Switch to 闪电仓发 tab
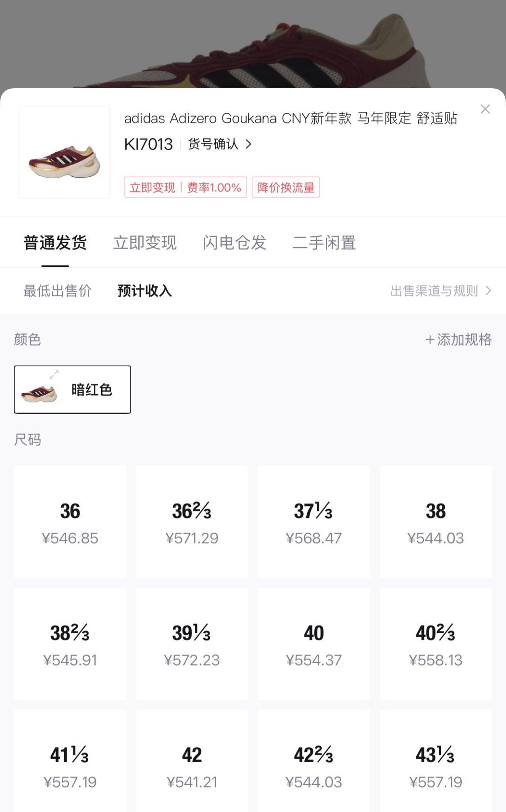 coord(234,242)
